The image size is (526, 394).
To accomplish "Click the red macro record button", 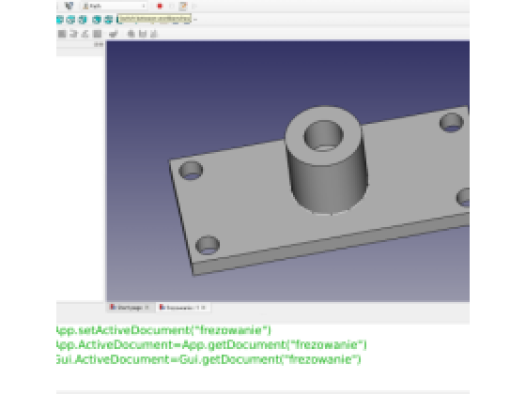I will (x=160, y=6).
